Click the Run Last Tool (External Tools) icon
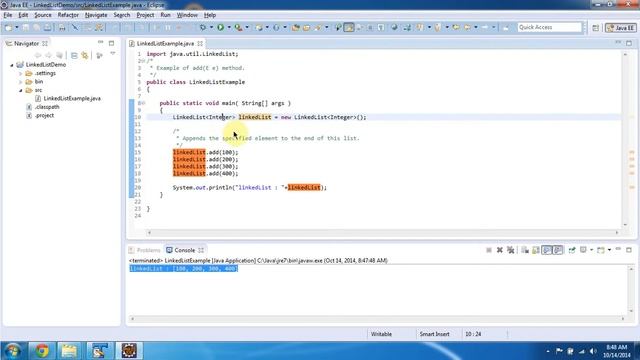The width and height of the screenshot is (640, 360). pos(238,27)
